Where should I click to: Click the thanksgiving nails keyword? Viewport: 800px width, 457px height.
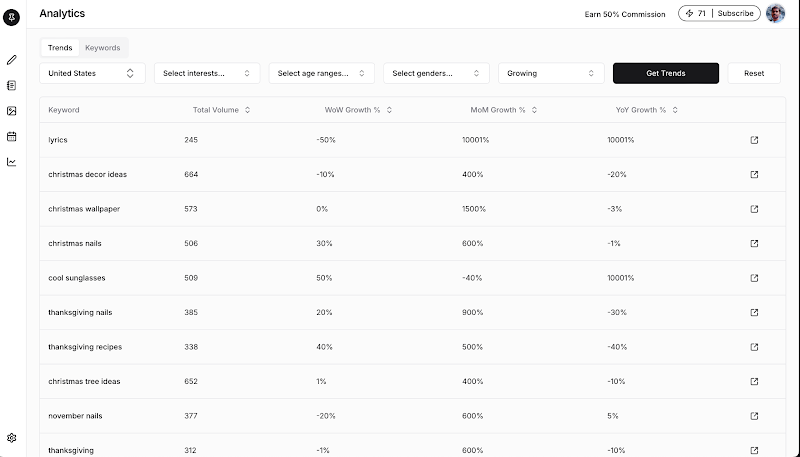80,313
